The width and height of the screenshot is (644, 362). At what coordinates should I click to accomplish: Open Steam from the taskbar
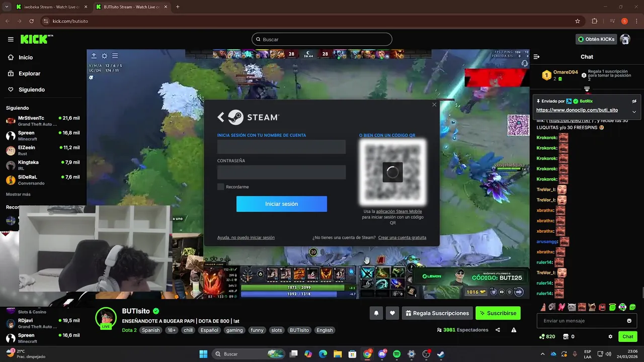441,354
